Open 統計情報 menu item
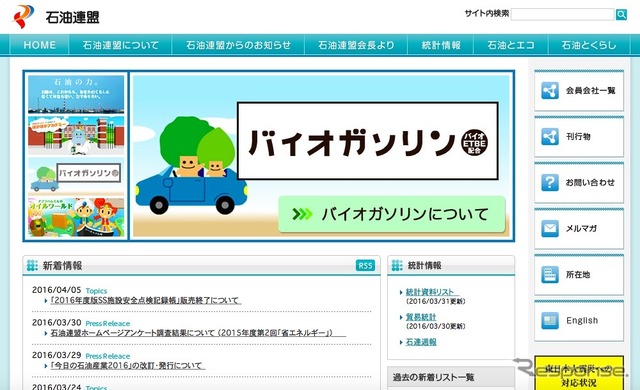640x390 pixels. click(x=441, y=45)
